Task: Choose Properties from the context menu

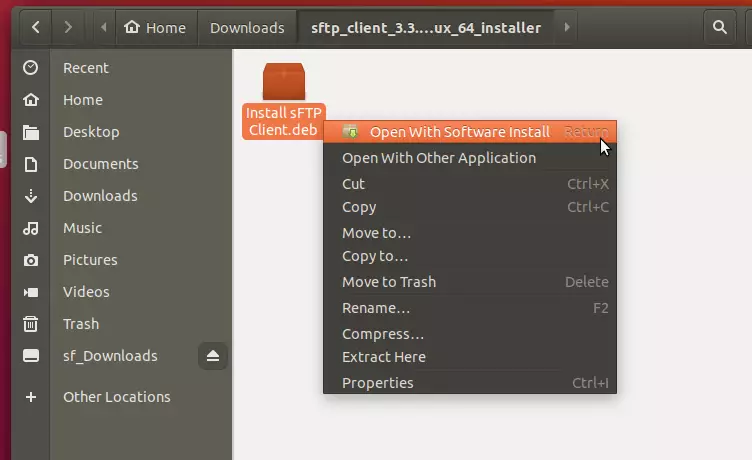Action: pos(470,383)
